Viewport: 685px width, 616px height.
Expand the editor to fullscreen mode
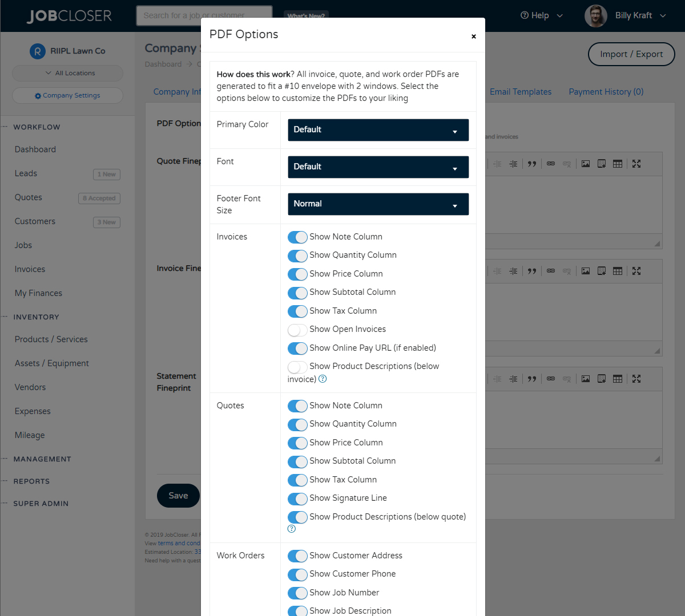[636, 164]
